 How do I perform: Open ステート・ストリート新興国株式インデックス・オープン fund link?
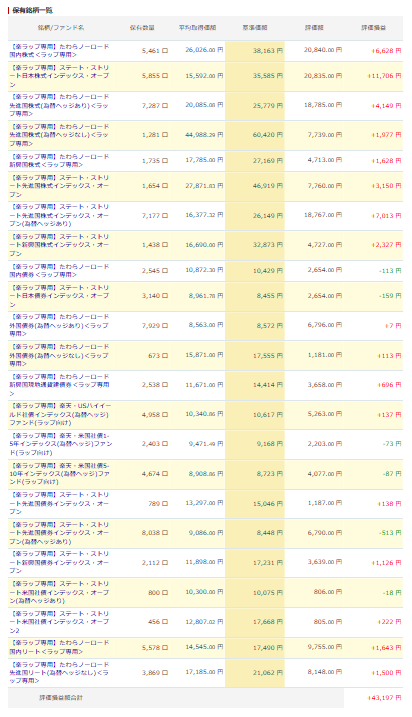pos(59,245)
